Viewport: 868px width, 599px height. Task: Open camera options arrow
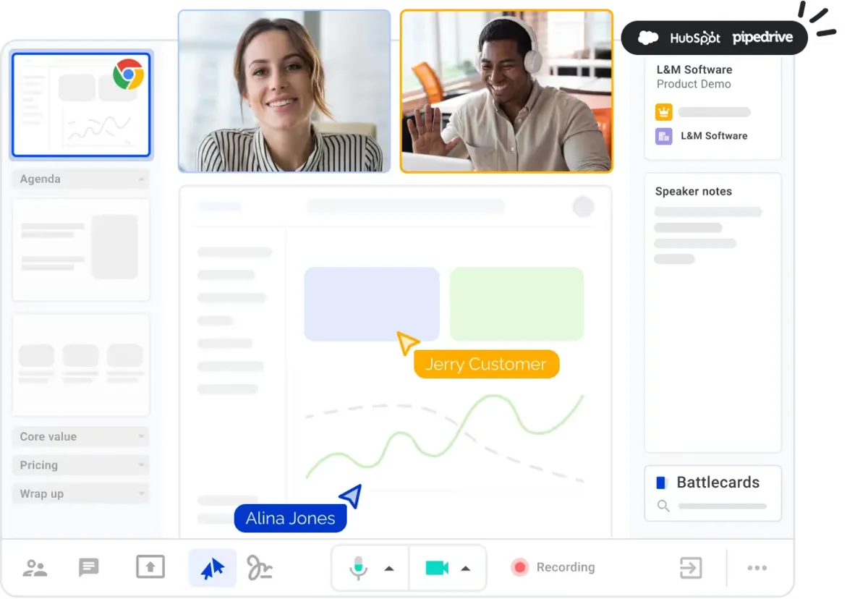(466, 569)
